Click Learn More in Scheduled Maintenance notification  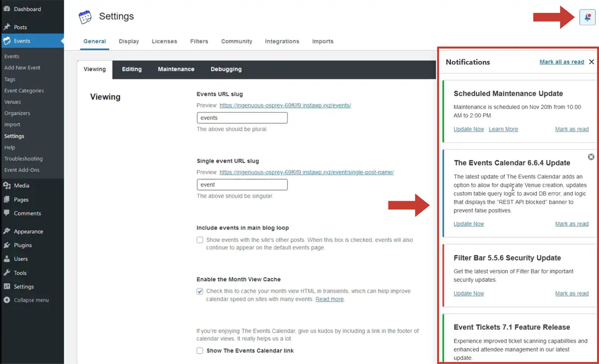click(x=503, y=129)
